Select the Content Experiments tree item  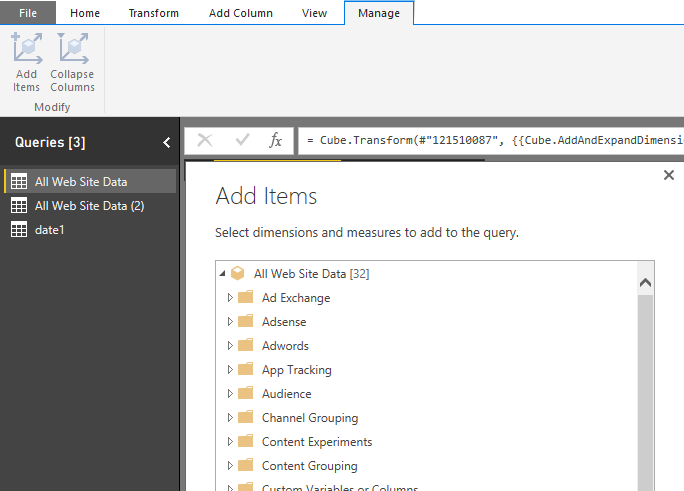point(317,442)
